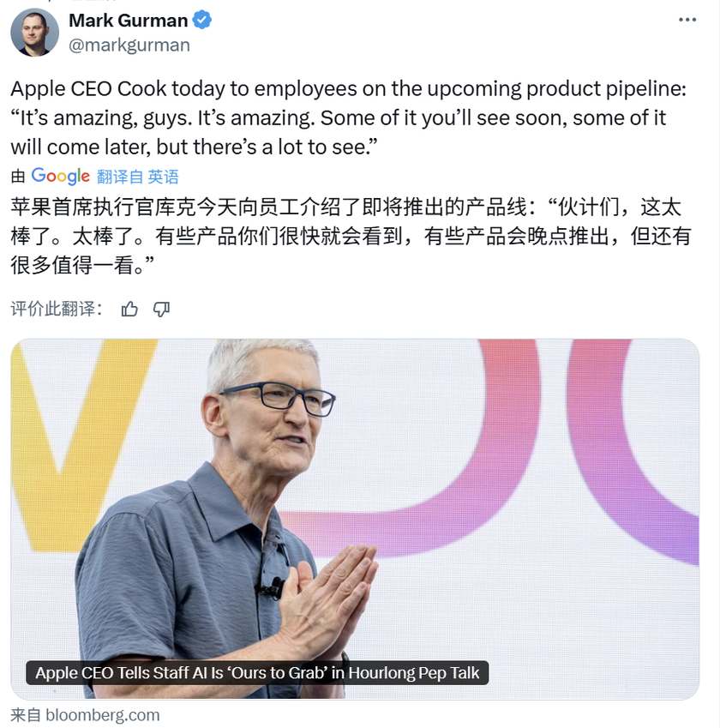The image size is (720, 728).
Task: Open the three-dot more options menu
Action: [x=687, y=20]
